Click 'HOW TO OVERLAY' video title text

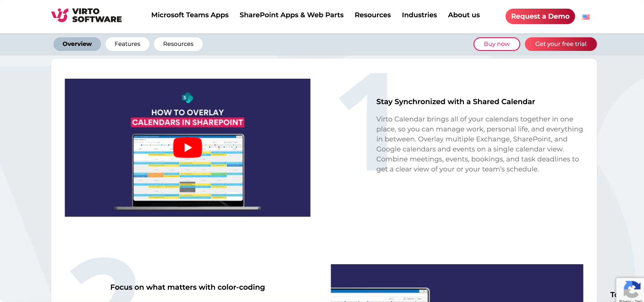(x=187, y=112)
